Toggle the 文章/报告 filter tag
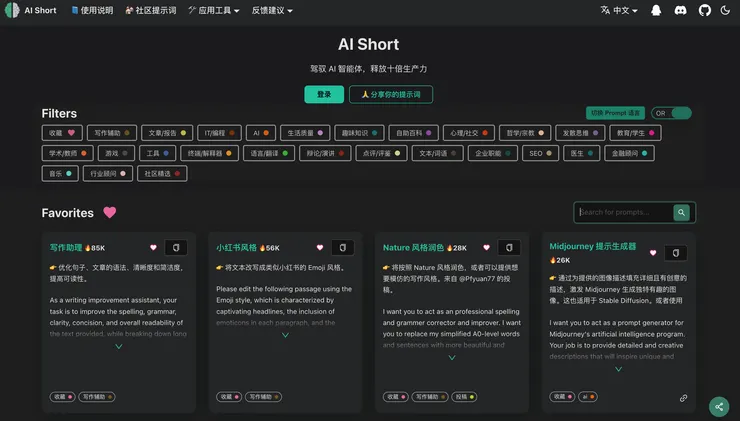Viewport: 740px width, 421px height. tap(167, 133)
